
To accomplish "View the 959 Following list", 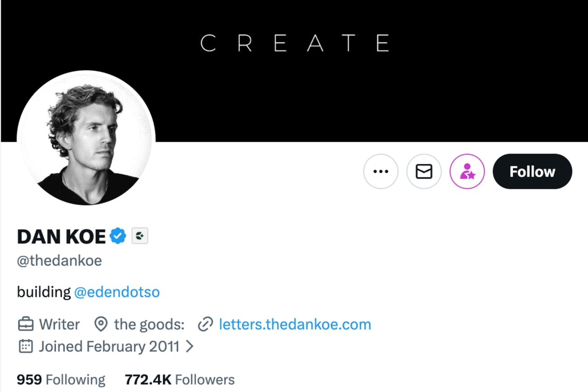I will coord(61,379).
